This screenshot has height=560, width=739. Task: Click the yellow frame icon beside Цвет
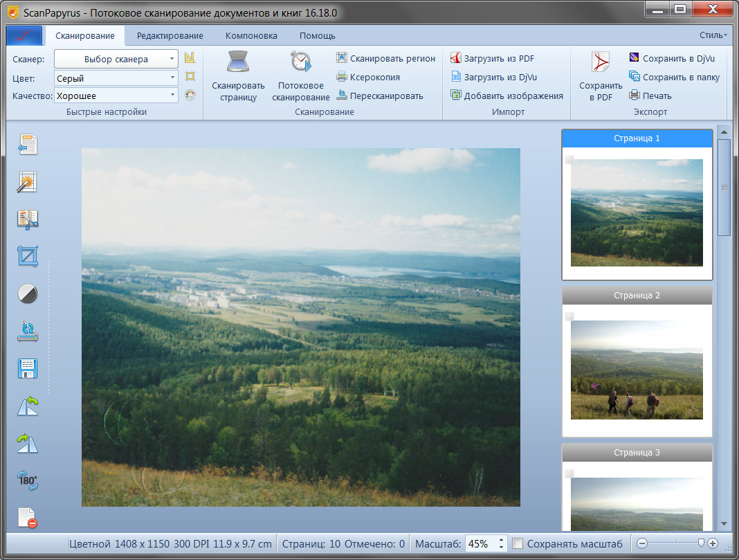pos(190,76)
